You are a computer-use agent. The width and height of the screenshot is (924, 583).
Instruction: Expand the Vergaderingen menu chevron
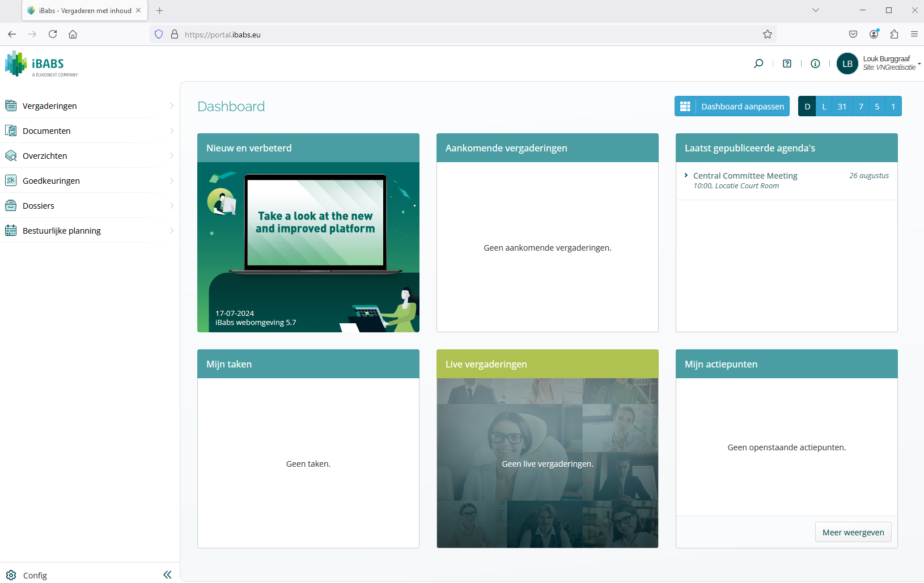click(x=172, y=105)
